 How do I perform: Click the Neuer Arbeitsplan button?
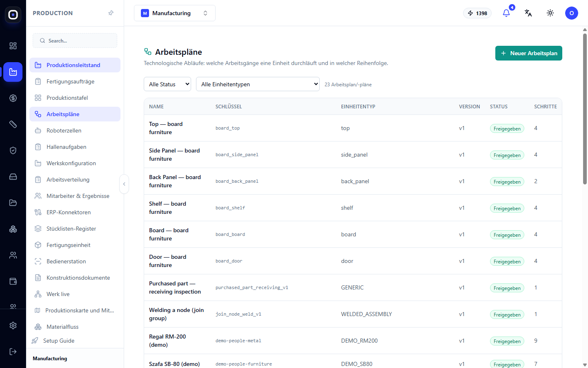pos(529,53)
